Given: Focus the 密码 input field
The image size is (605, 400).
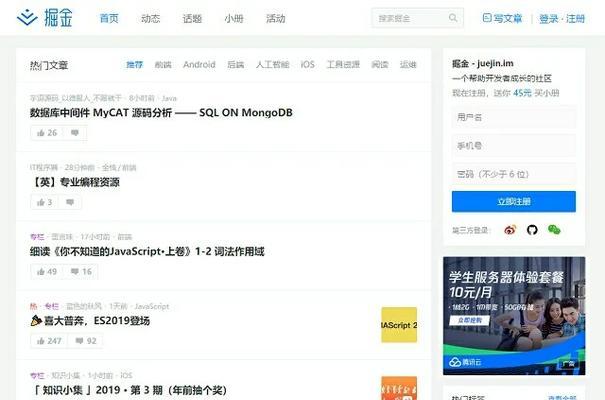Looking at the screenshot, I should tap(514, 174).
